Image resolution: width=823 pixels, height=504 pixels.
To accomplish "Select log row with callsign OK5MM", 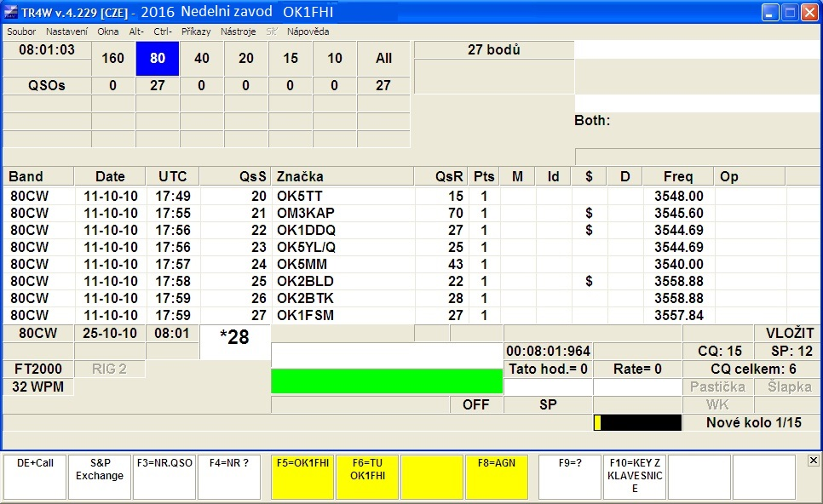I will pos(412,264).
